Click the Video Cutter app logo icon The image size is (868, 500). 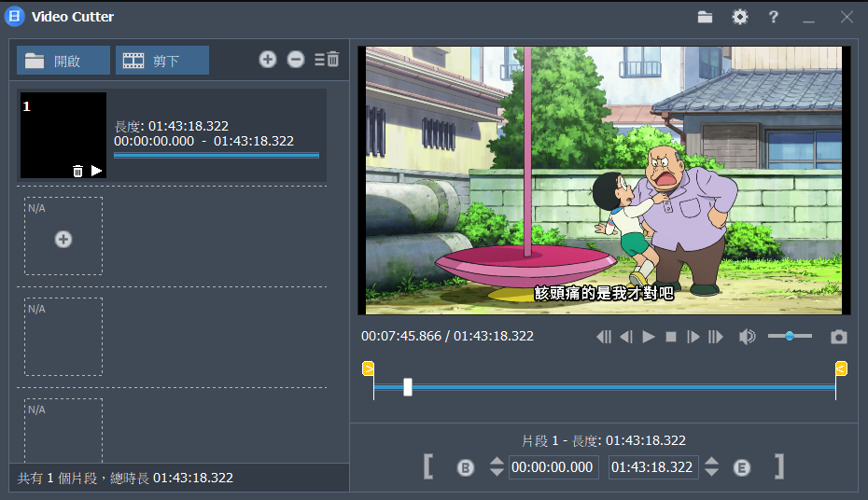tap(14, 17)
